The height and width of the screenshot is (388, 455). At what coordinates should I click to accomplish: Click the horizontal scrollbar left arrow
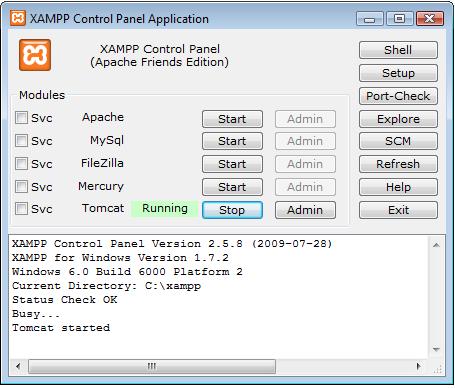point(18,366)
